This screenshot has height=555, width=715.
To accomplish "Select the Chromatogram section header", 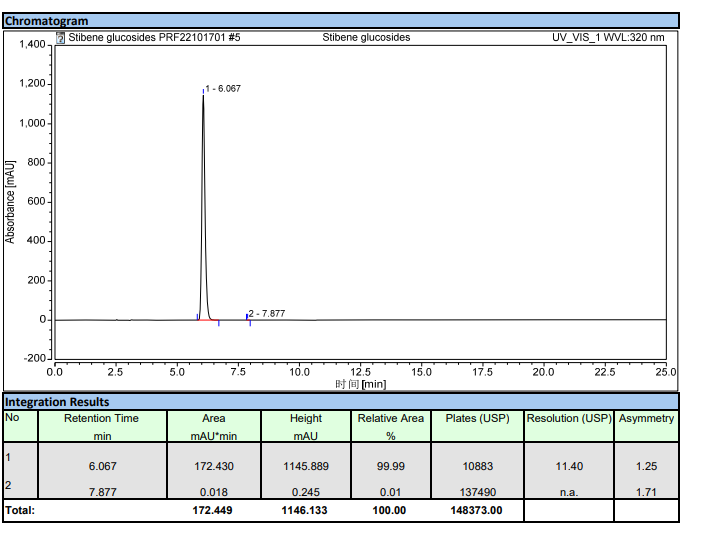I will click(x=46, y=20).
